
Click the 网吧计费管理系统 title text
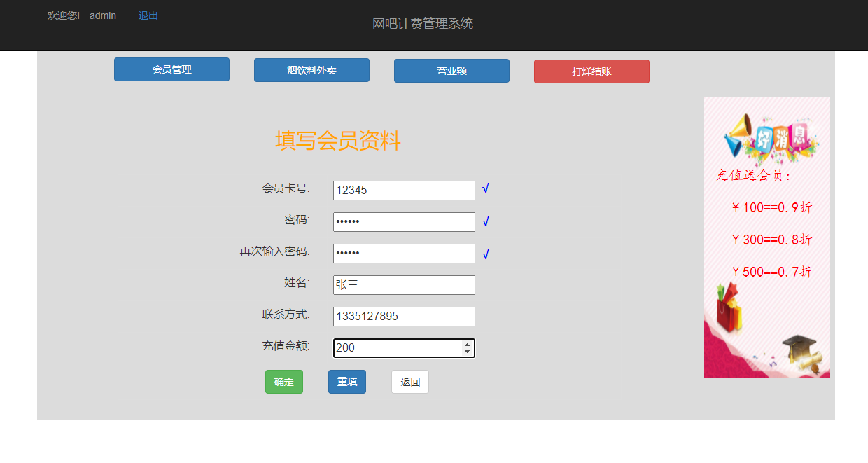423,23
